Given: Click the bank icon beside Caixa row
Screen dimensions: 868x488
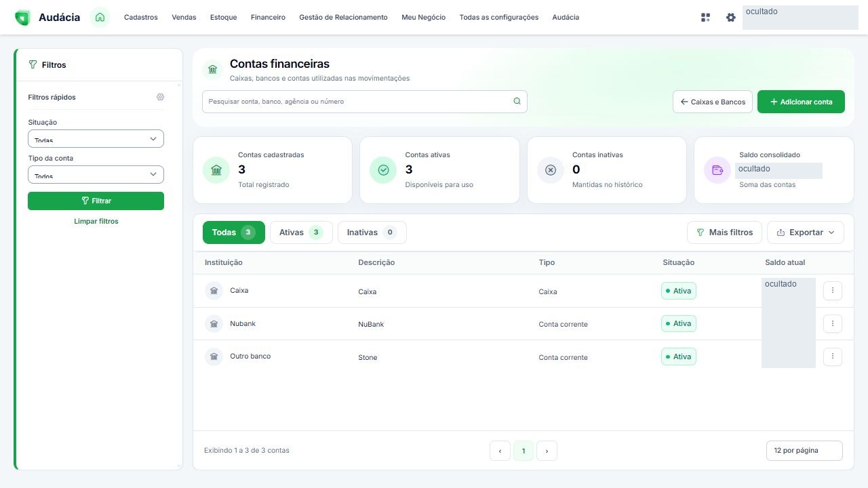Looking at the screenshot, I should (x=214, y=291).
